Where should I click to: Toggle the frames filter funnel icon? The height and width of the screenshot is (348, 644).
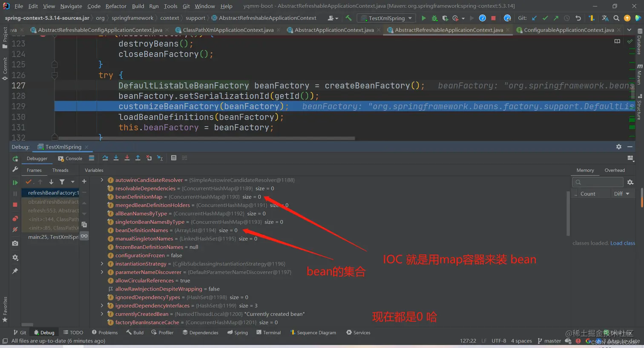(x=62, y=182)
